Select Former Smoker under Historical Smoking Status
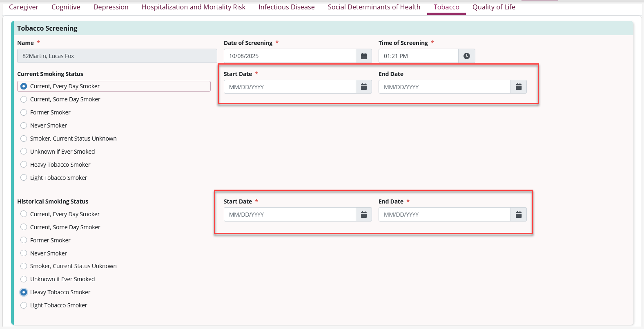 click(24, 240)
